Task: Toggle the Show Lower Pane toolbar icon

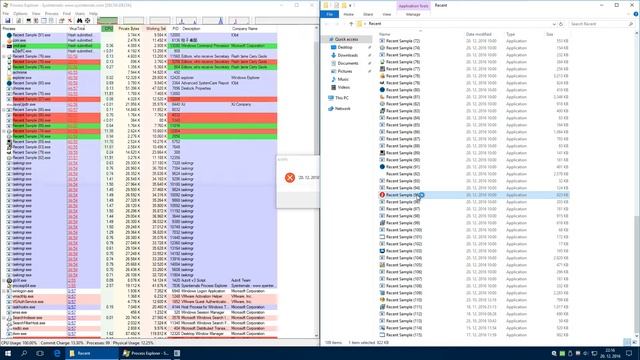Action: point(44,20)
